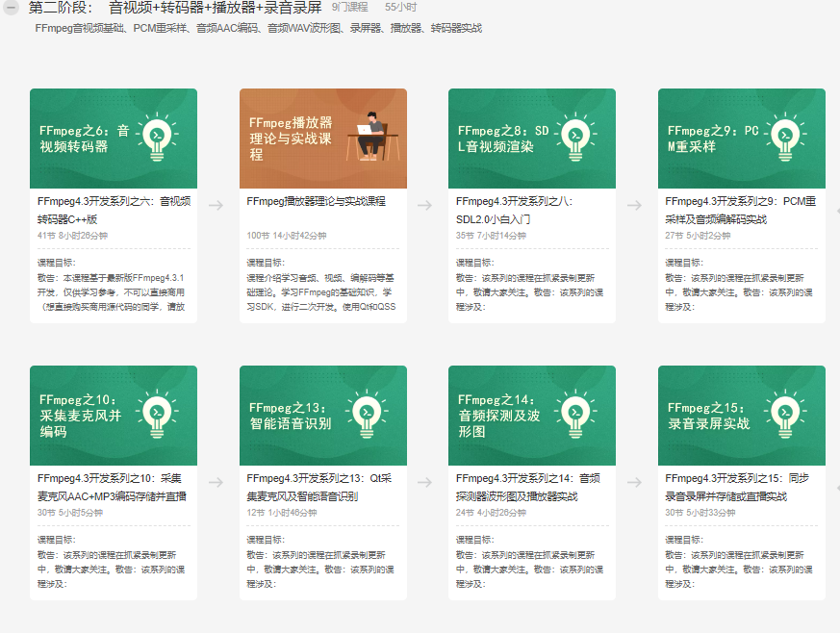Collapse the 第二阶段 section header

click(x=10, y=11)
